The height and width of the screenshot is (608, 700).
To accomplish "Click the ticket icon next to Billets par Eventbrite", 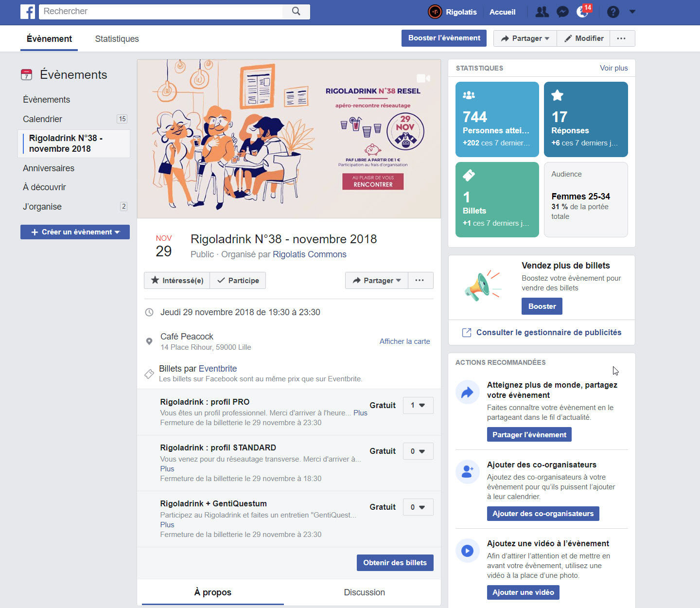I will [149, 374].
